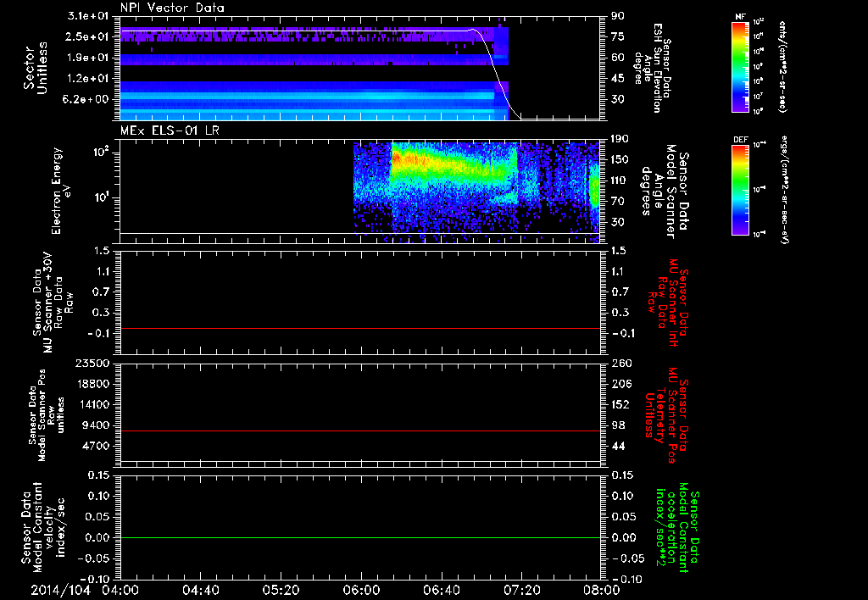Image resolution: width=868 pixels, height=600 pixels.
Task: Click the red line in Scanner Pos panel
Action: coord(360,431)
